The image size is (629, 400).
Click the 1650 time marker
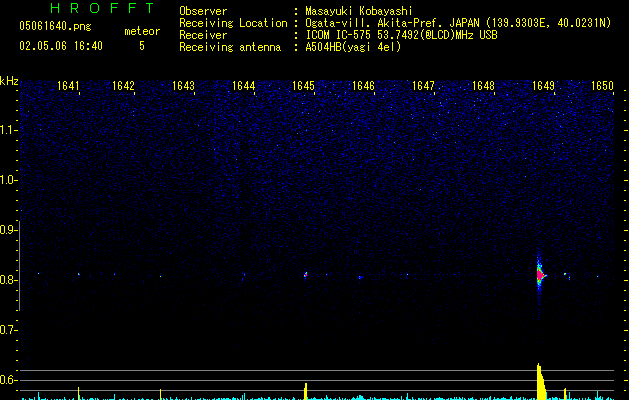[x=603, y=86]
